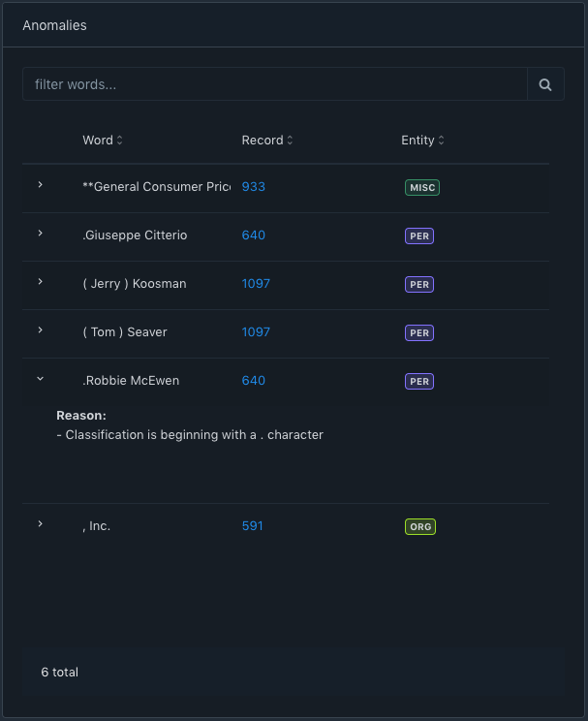Expand the General Consumer Price row

point(40,185)
